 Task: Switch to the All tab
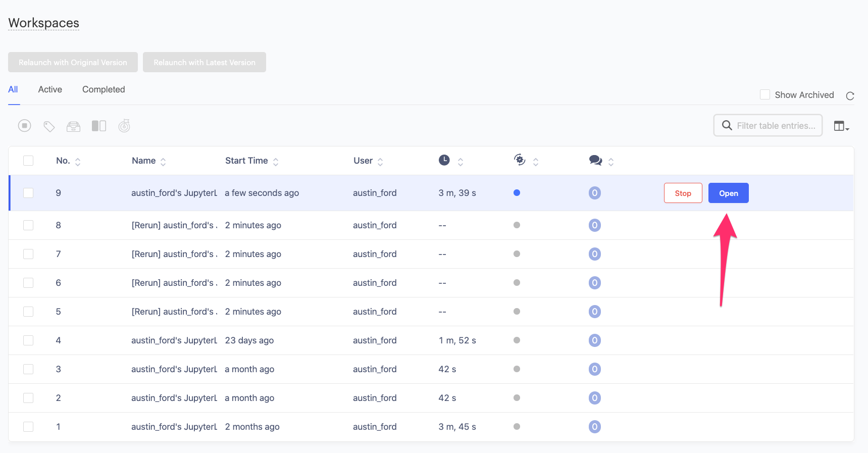[x=13, y=89]
